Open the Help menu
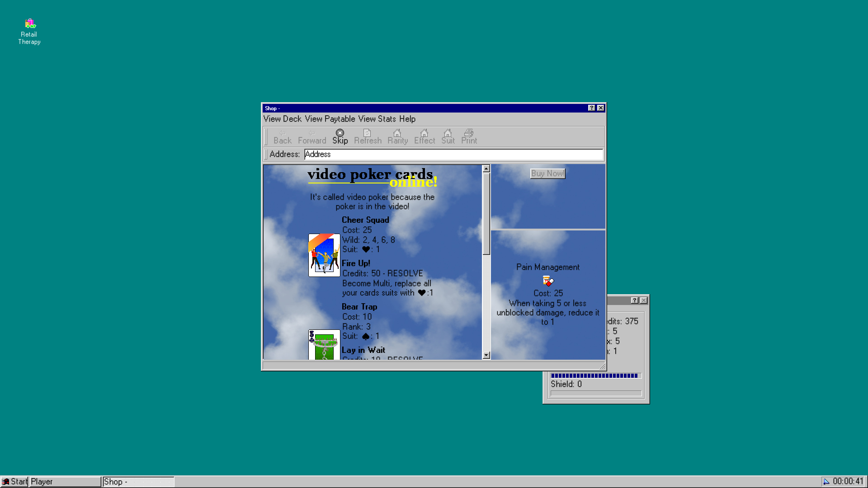Screen dimensions: 868x488 click(407, 119)
